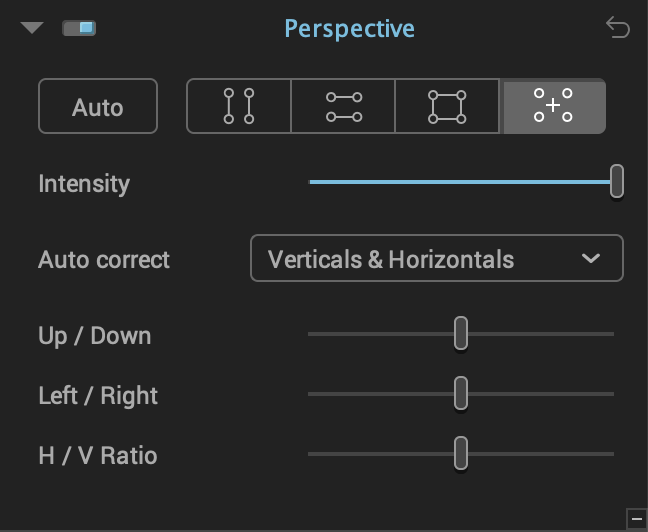
Task: Open the Verticals & Horizontals dropdown
Action: (437, 258)
